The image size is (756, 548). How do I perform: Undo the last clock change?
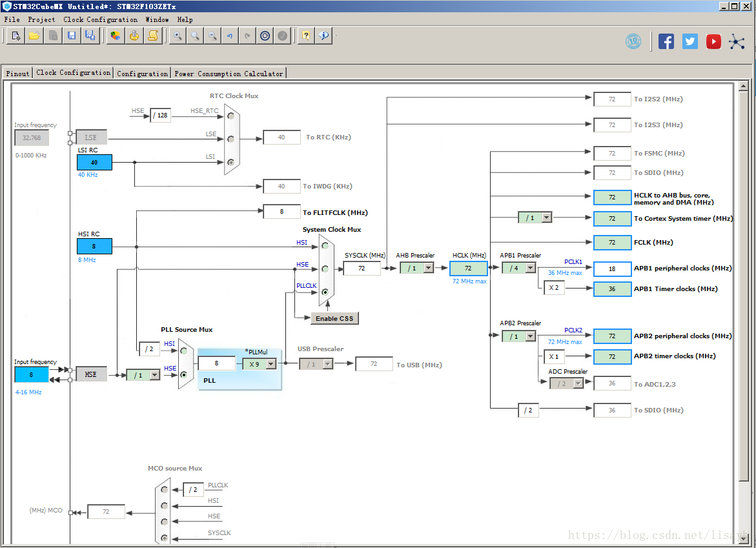pyautogui.click(x=229, y=36)
